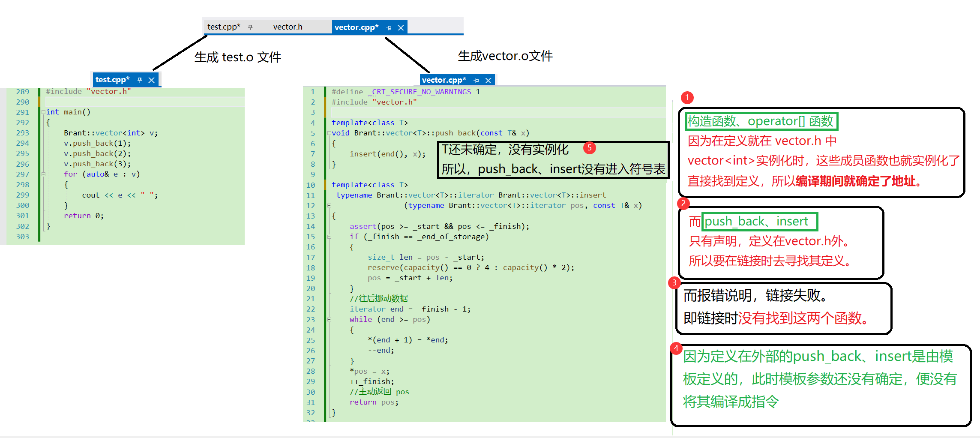Click the 'iterator end = _finish - 1;' line
980x438 pixels.
pyautogui.click(x=410, y=309)
